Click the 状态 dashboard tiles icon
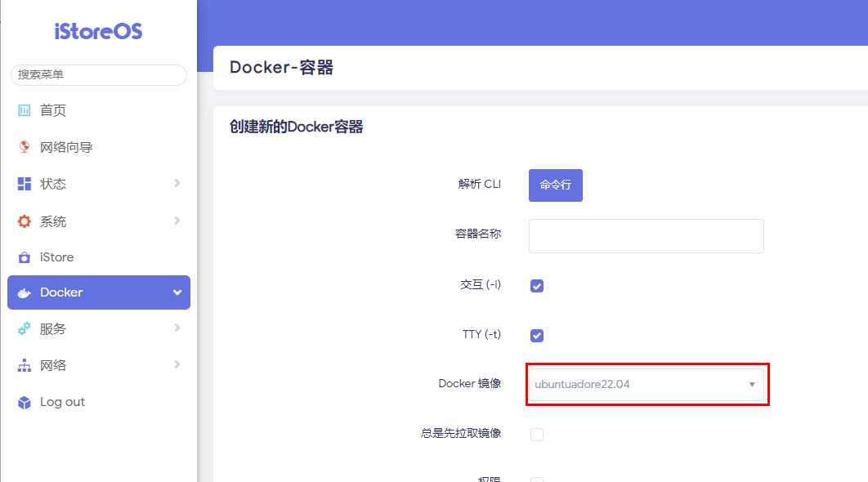 tap(25, 184)
